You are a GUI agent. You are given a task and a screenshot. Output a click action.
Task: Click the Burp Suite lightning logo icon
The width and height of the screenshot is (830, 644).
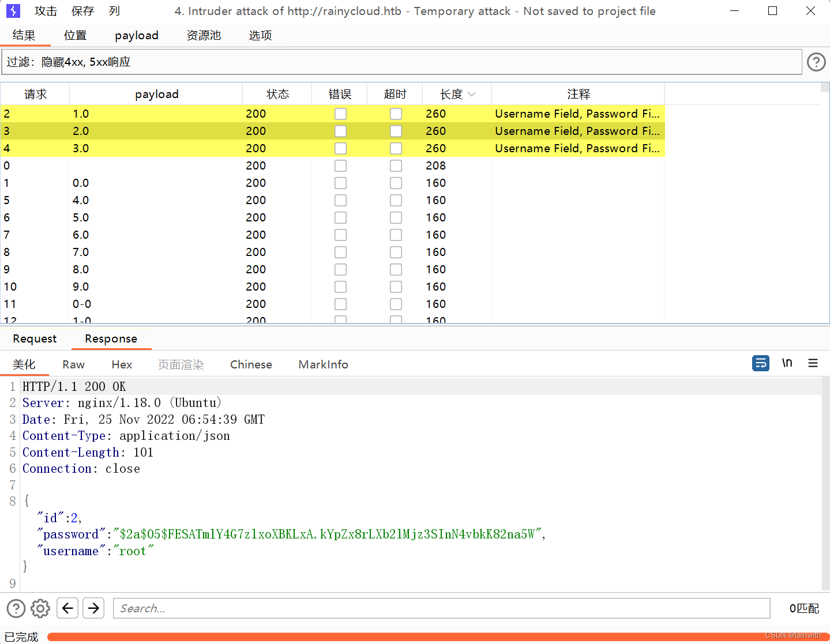[x=13, y=11]
